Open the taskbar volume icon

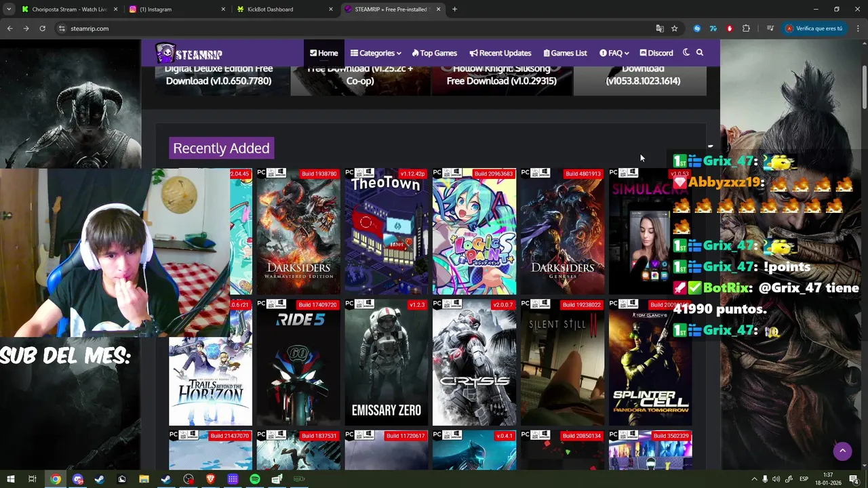click(x=776, y=479)
